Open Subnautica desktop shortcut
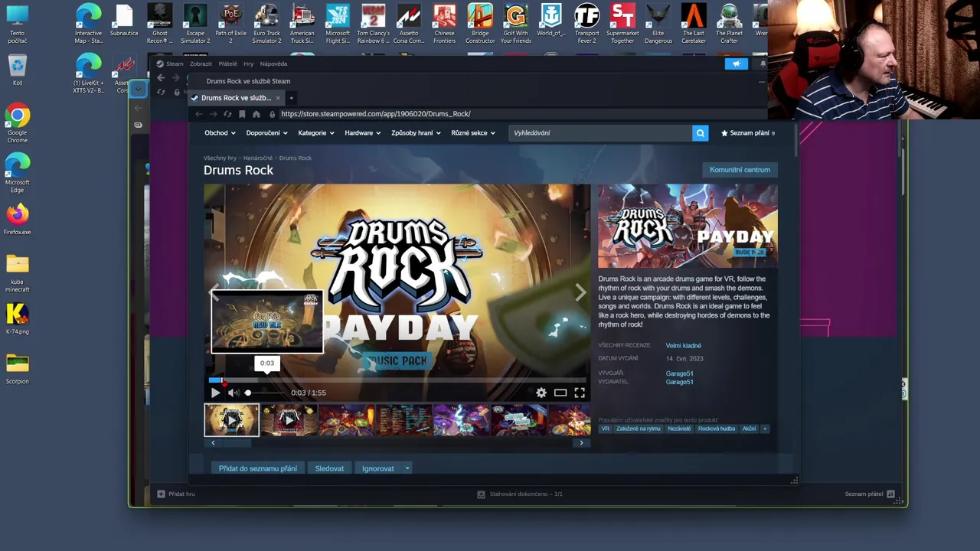This screenshot has width=980, height=551. click(x=124, y=22)
